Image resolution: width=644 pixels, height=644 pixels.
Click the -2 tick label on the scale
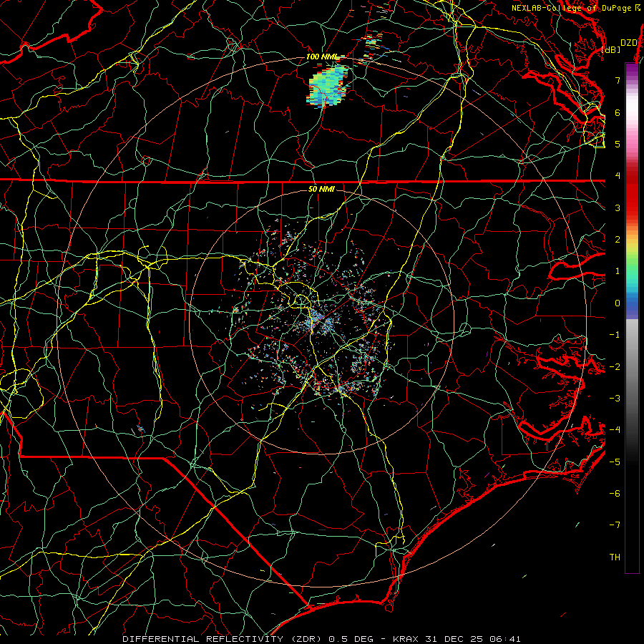point(615,367)
